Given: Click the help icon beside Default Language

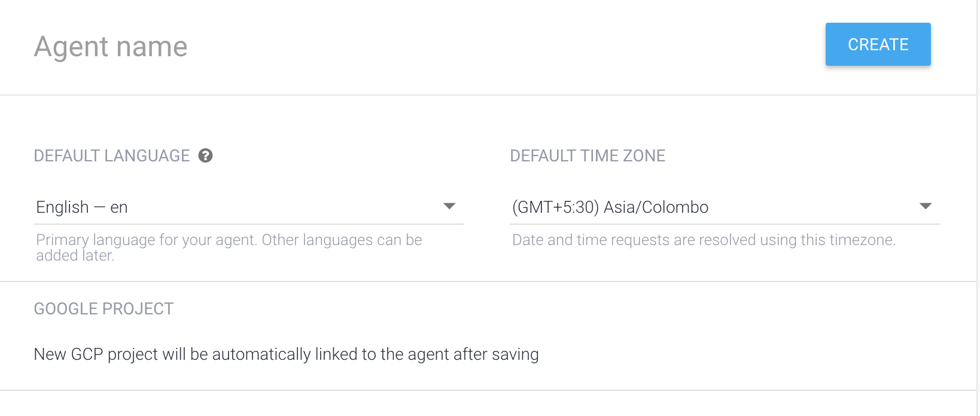Looking at the screenshot, I should pyautogui.click(x=206, y=156).
